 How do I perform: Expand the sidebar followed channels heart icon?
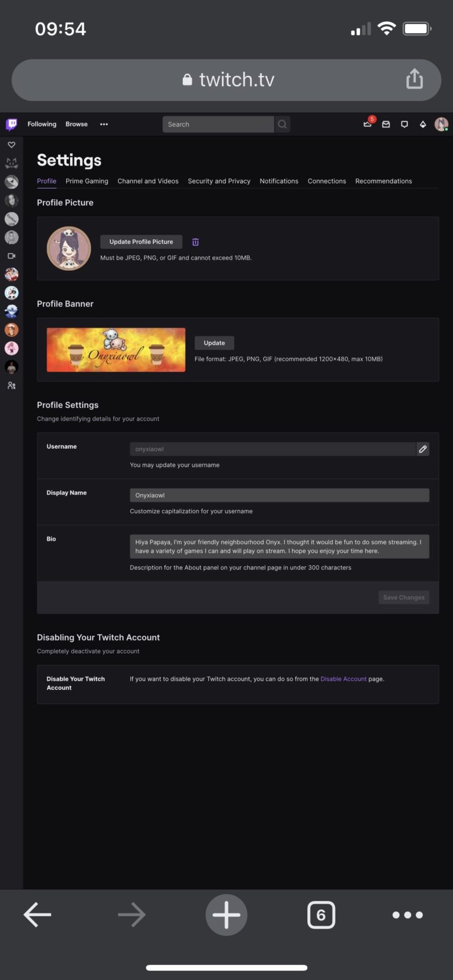pos(11,144)
